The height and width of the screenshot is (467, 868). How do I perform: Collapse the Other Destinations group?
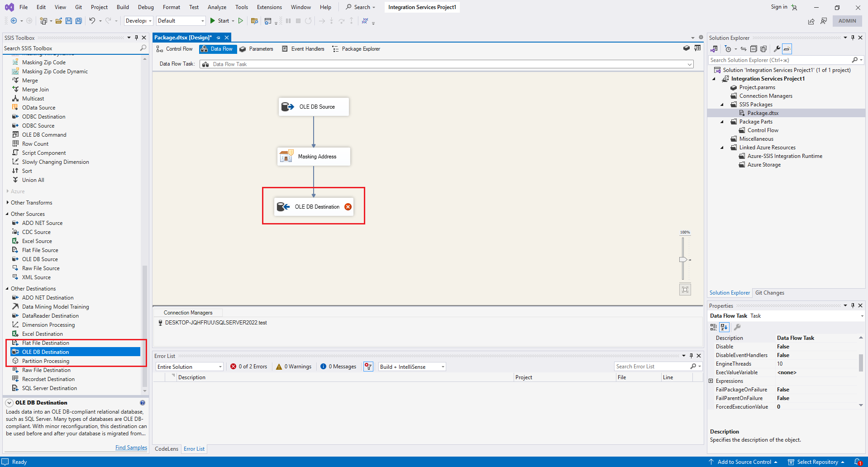coord(7,289)
